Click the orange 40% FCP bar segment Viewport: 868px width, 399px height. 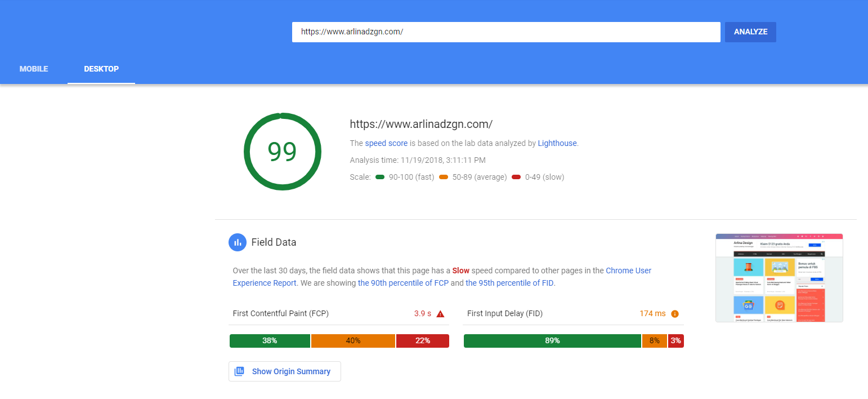(x=353, y=341)
